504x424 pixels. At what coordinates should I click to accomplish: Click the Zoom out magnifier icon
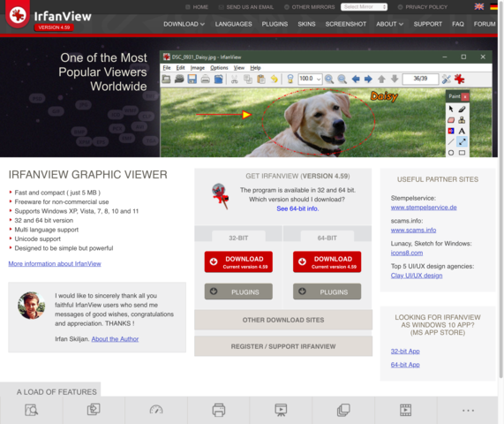pos(342,79)
